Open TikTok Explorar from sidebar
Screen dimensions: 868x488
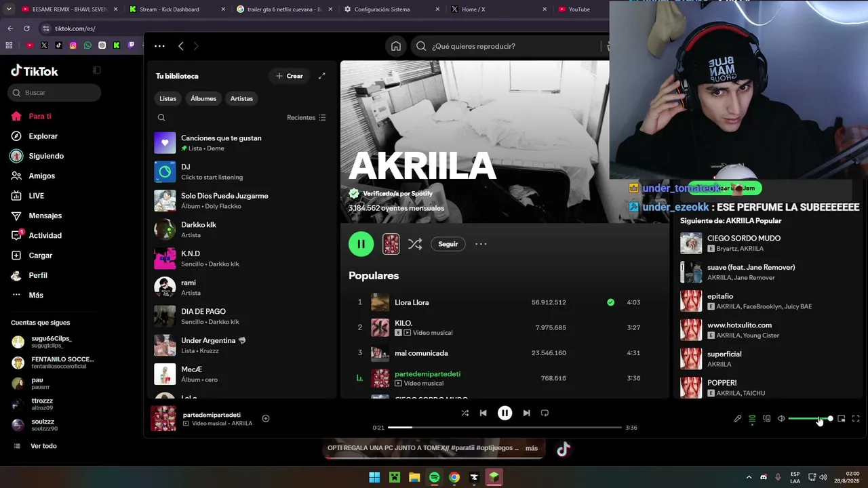click(43, 136)
